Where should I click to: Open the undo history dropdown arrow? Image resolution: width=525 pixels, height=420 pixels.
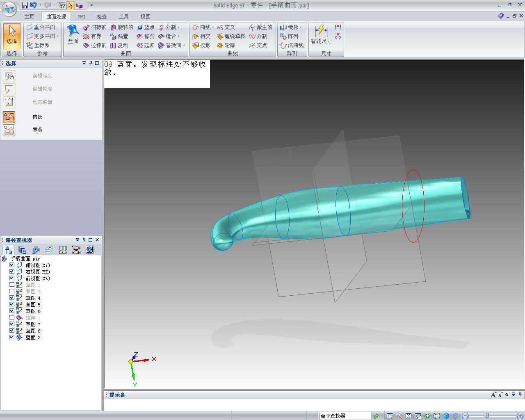click(40, 5)
